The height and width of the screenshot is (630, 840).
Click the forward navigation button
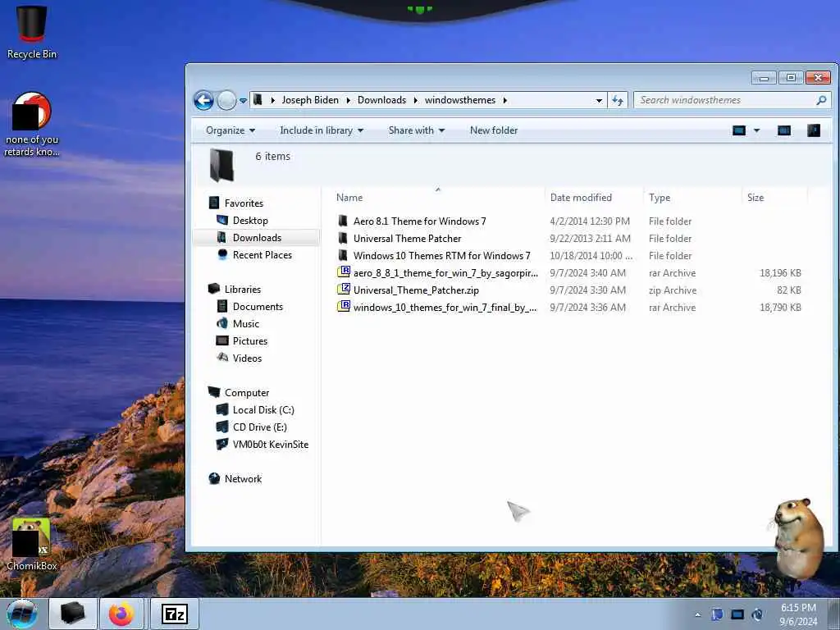click(226, 100)
